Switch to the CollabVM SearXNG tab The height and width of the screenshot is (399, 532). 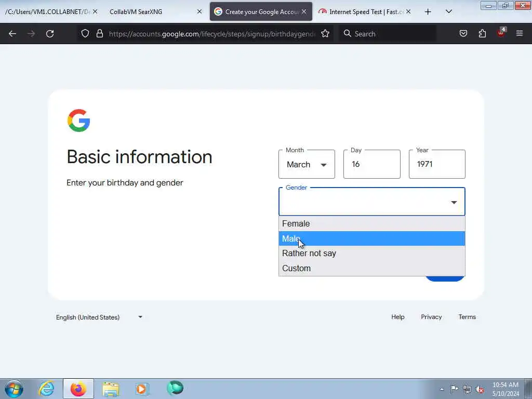[151, 12]
